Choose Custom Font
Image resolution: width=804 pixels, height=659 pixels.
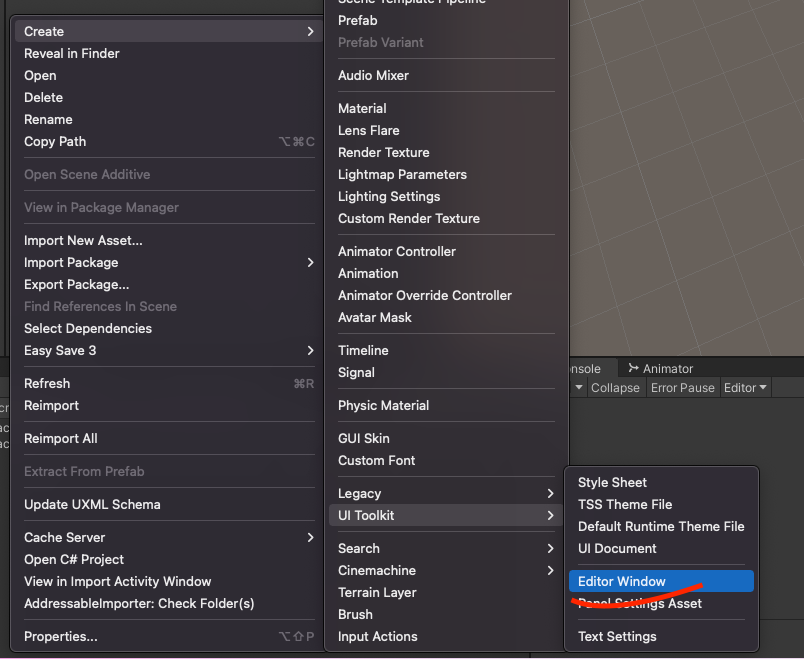click(x=446, y=461)
